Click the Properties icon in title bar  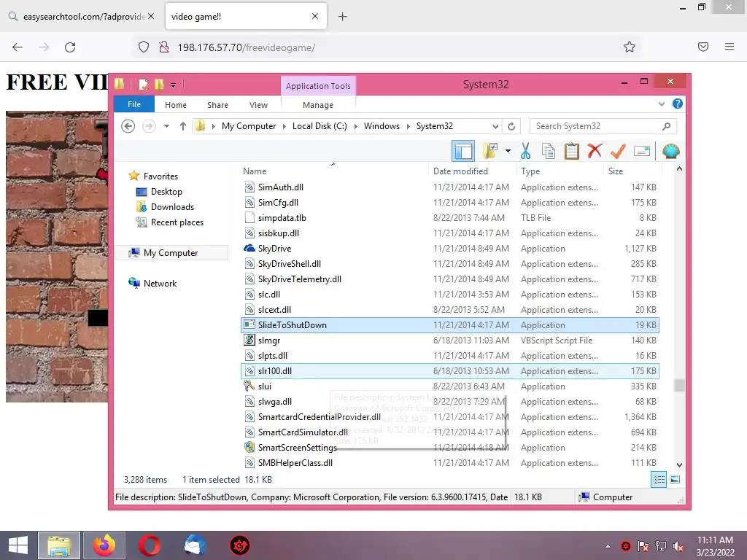point(143,85)
